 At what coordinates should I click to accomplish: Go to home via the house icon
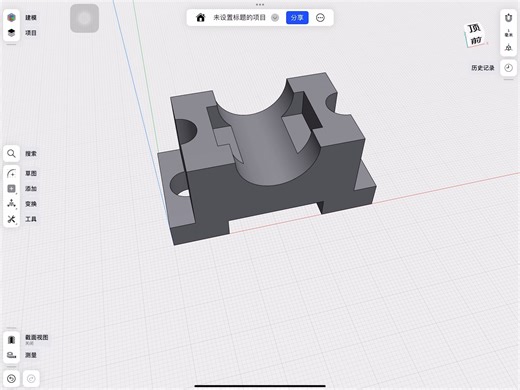[x=200, y=18]
